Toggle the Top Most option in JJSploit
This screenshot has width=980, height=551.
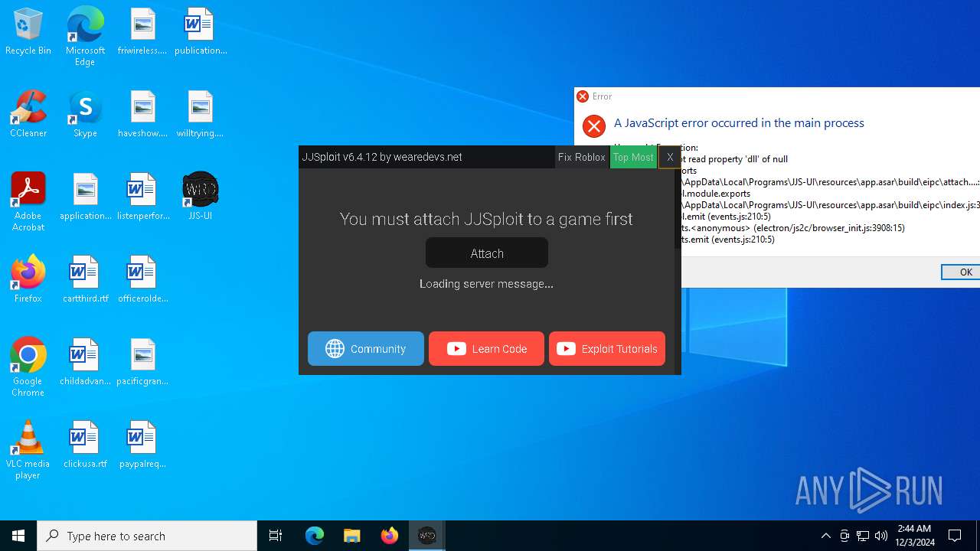(x=633, y=157)
